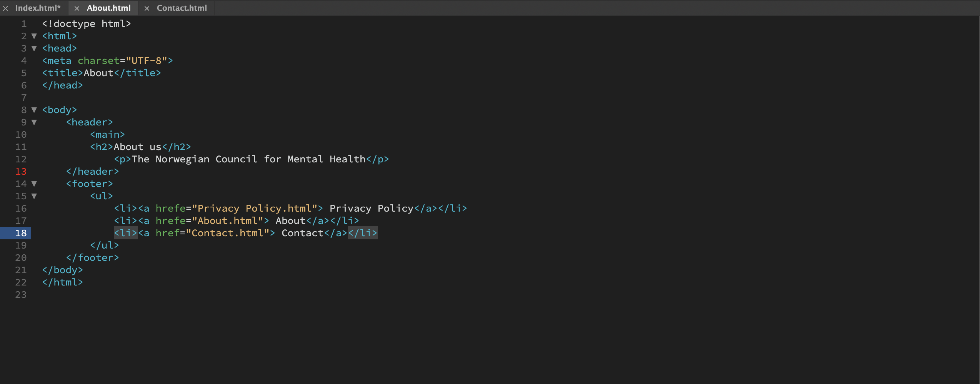Image resolution: width=980 pixels, height=384 pixels.
Task: Select the About.html tab
Action: [x=108, y=8]
